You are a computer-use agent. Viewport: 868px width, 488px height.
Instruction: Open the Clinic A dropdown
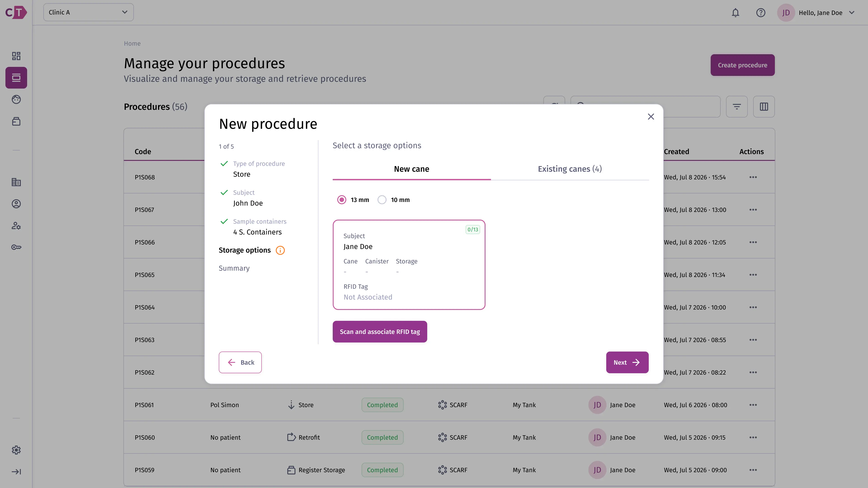tap(89, 12)
